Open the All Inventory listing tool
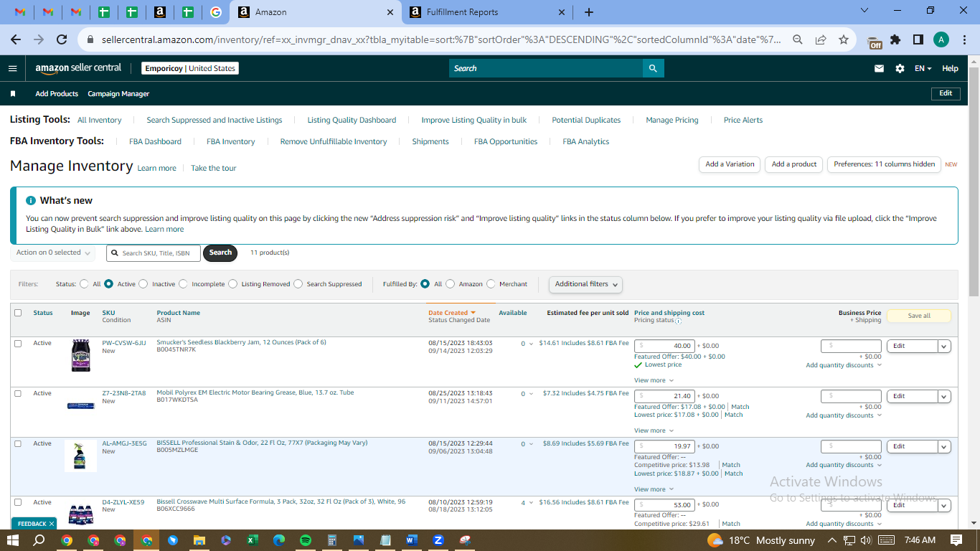The width and height of the screenshot is (980, 551). click(x=99, y=120)
